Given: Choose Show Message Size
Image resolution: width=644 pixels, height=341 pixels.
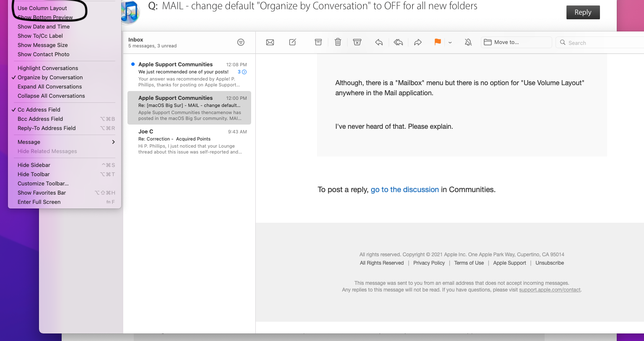Looking at the screenshot, I should click(x=43, y=45).
